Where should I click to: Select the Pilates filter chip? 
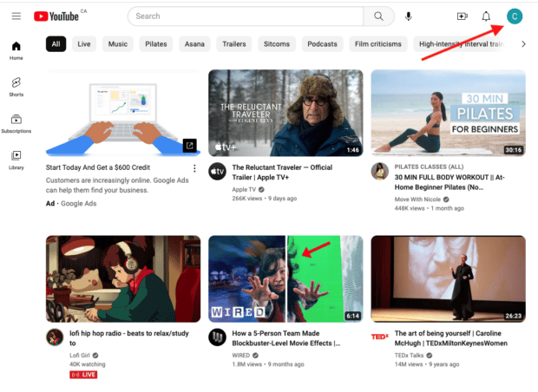pos(156,44)
